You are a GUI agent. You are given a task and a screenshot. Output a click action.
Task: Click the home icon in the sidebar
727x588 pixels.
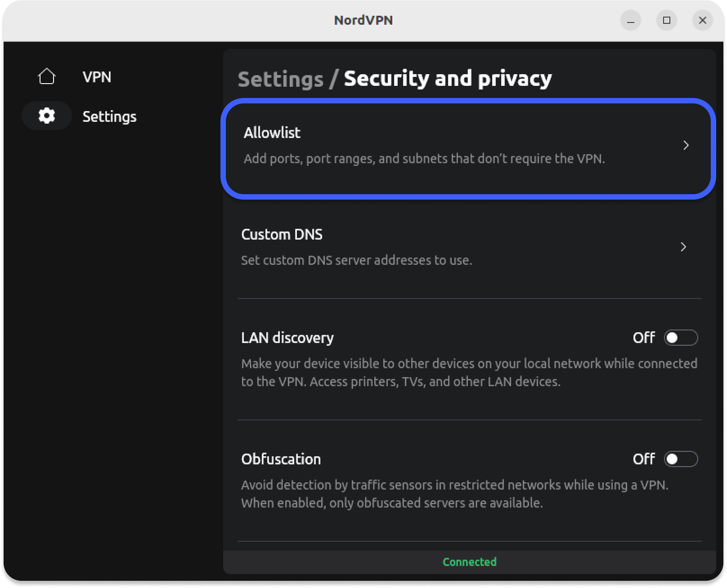[47, 76]
